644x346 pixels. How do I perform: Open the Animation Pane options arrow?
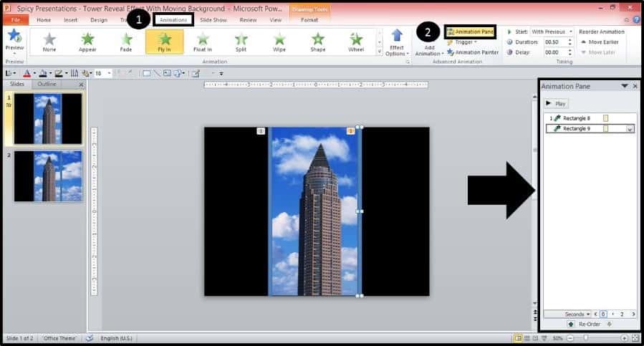(x=624, y=86)
